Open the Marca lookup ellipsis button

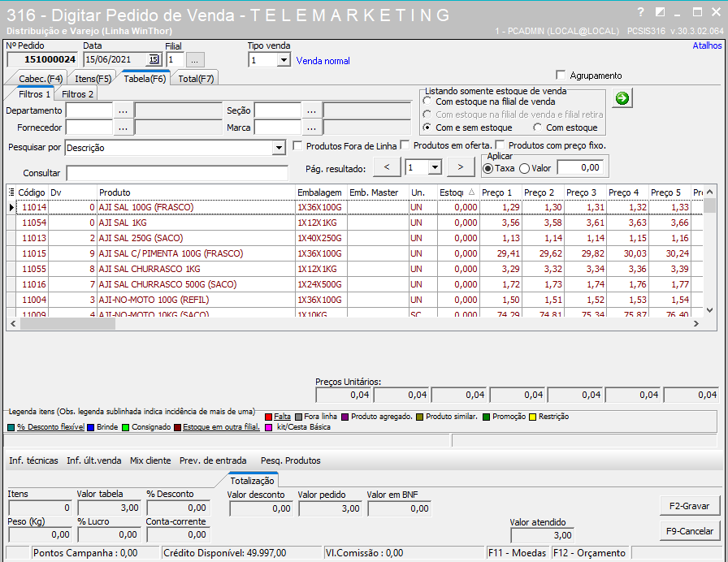tap(311, 128)
